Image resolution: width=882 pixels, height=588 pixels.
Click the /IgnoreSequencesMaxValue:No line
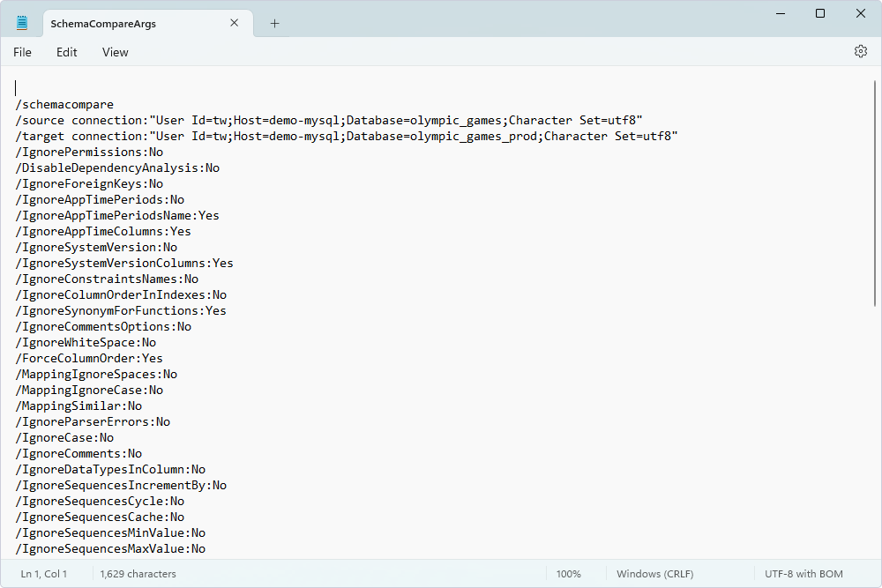pos(110,549)
